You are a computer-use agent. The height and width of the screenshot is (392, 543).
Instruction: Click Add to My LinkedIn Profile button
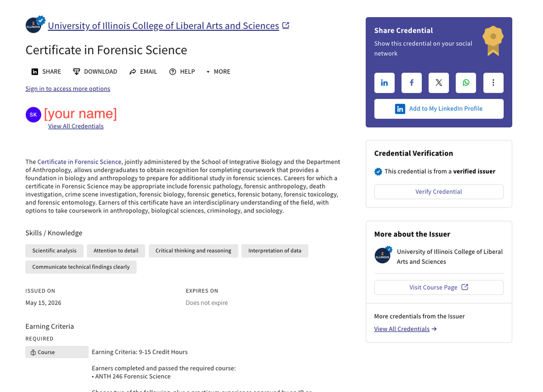click(x=439, y=109)
